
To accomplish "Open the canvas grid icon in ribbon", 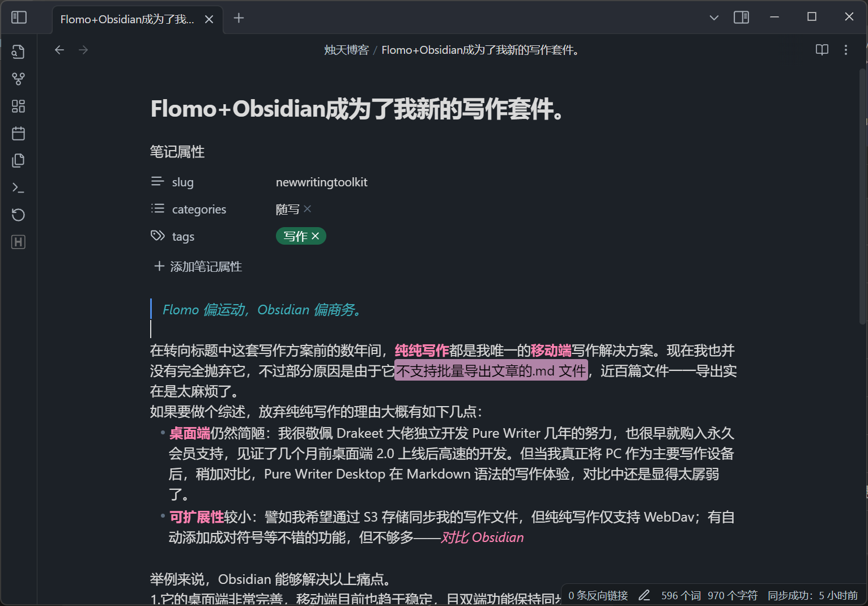I will [x=18, y=106].
